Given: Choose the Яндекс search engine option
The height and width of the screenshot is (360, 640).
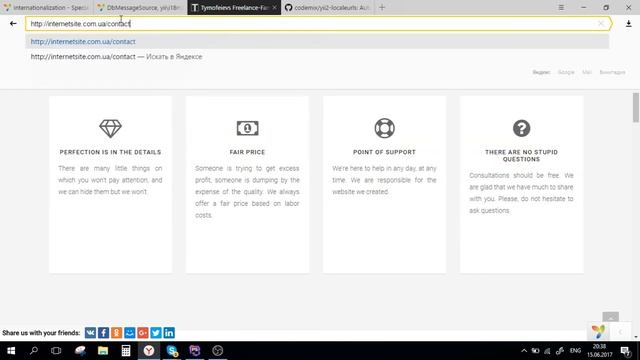Looking at the screenshot, I should [x=541, y=72].
